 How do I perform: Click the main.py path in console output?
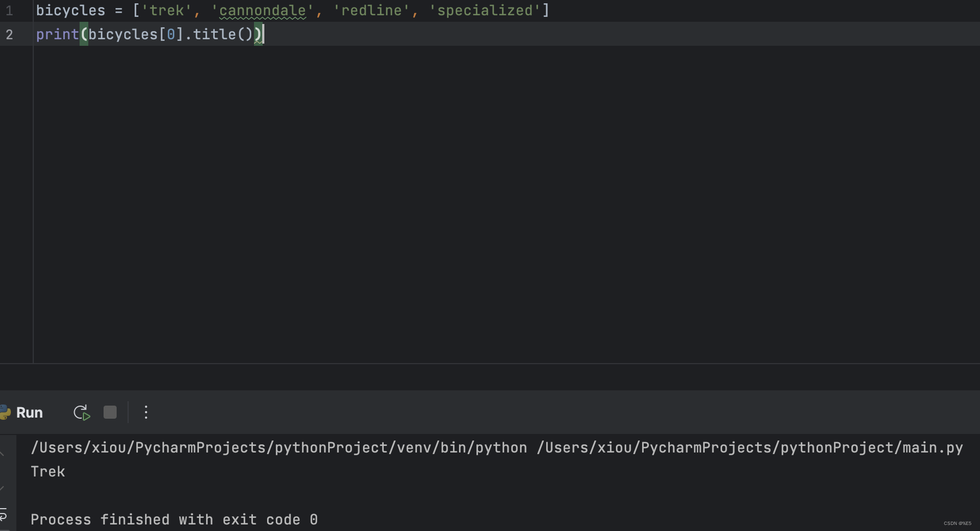[750, 448]
